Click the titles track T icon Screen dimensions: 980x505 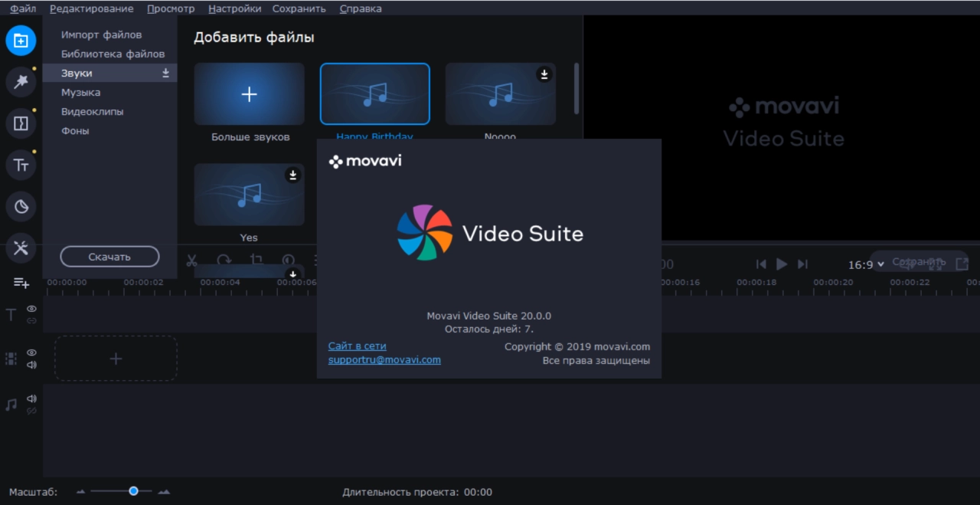11,314
